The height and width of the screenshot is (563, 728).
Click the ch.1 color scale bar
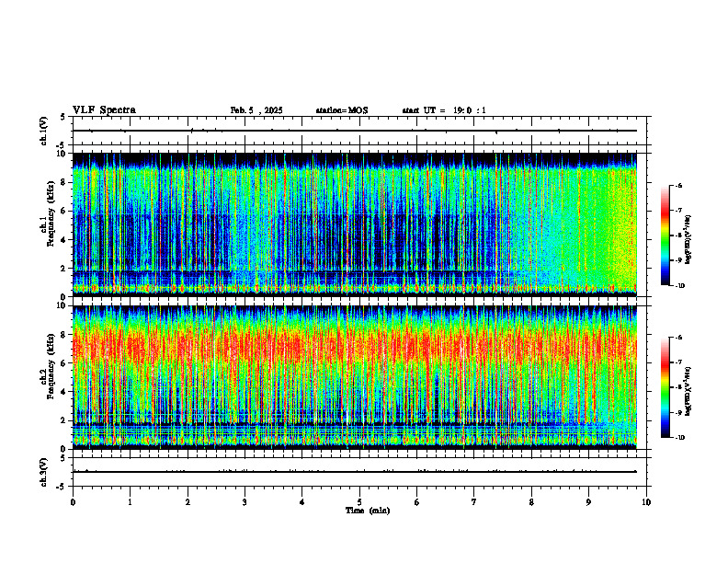click(665, 236)
